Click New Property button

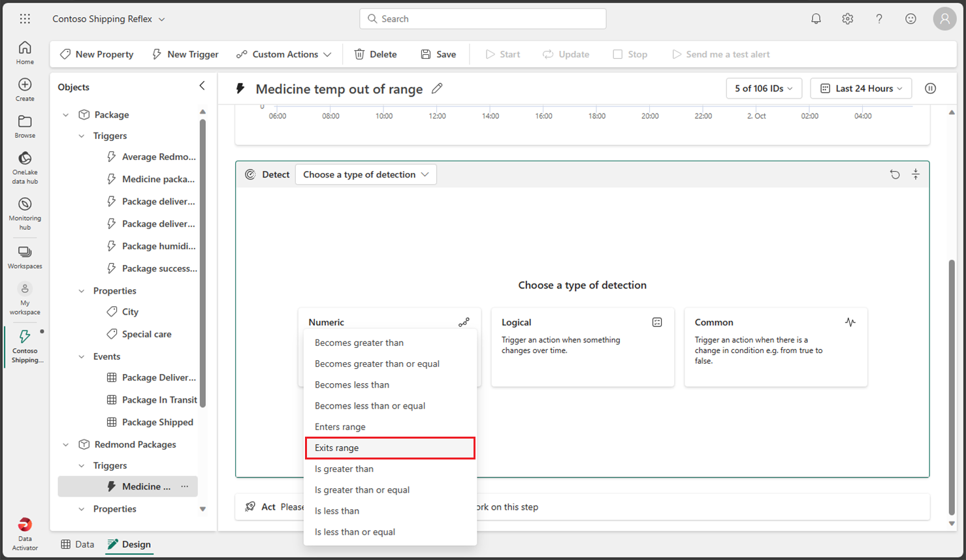tap(97, 54)
